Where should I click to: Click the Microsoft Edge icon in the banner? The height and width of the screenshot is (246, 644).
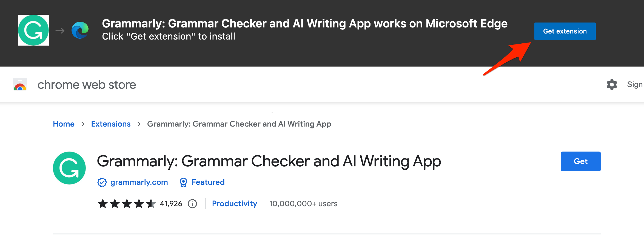coord(80,30)
